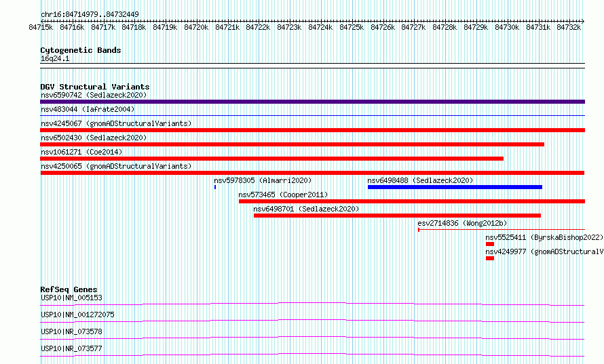The width and height of the screenshot is (604, 364).
Task: Open nsv5525411 (ByrskaBishop2022) label
Action: [544, 237]
